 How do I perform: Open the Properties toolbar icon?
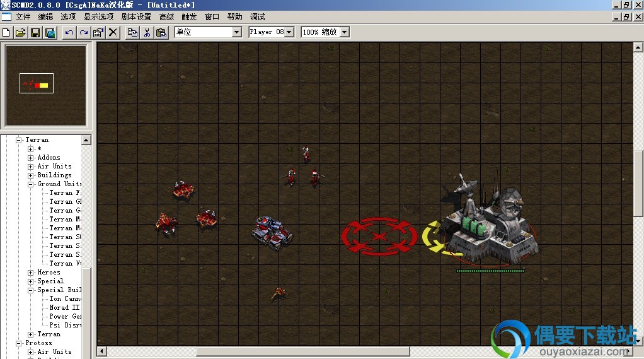point(98,32)
